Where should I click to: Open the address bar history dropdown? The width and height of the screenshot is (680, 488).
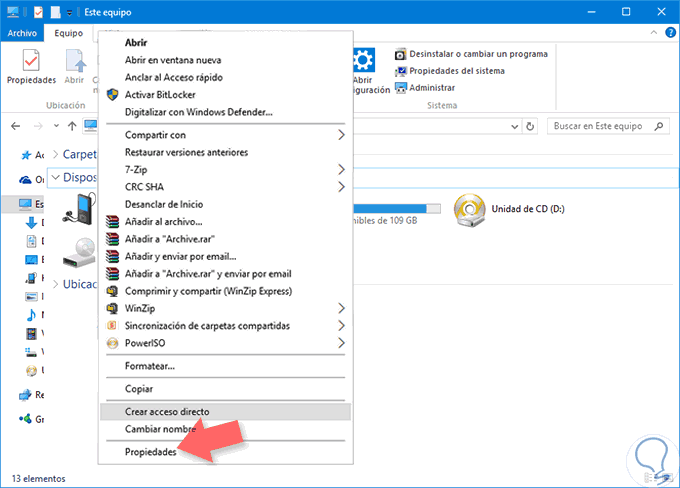pos(514,127)
